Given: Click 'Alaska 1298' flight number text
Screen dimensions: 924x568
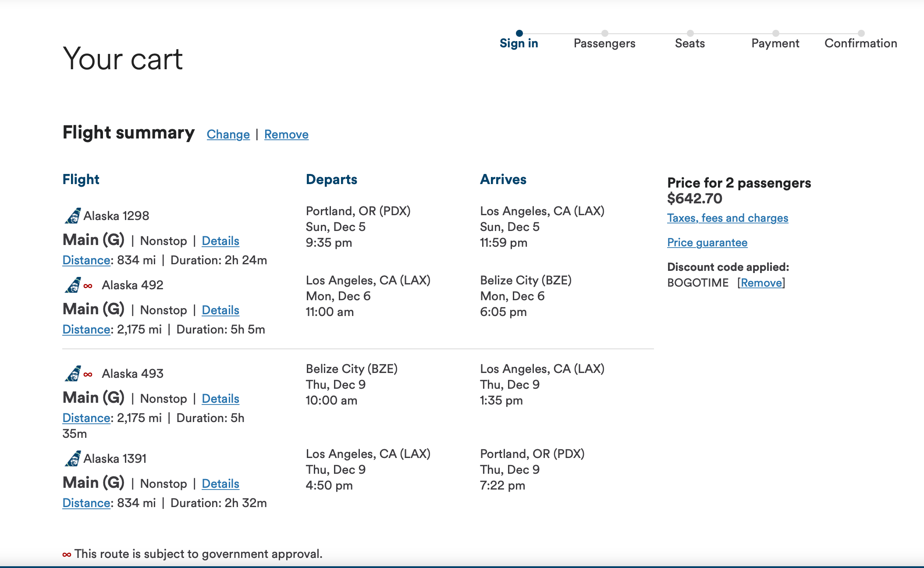Looking at the screenshot, I should tap(116, 216).
